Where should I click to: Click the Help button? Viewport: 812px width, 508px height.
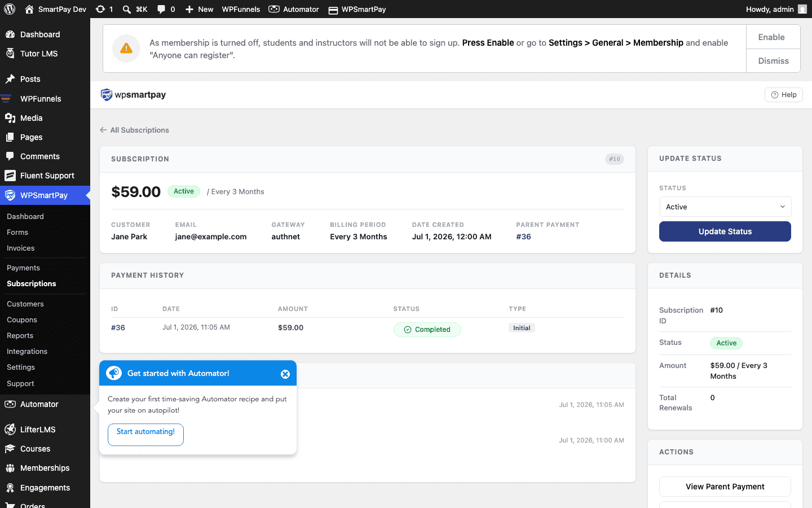pos(784,95)
